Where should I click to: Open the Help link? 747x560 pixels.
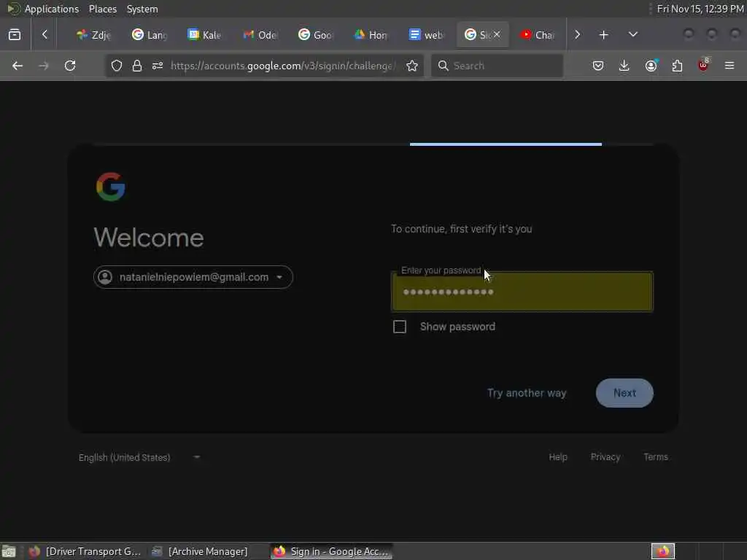pyautogui.click(x=558, y=457)
